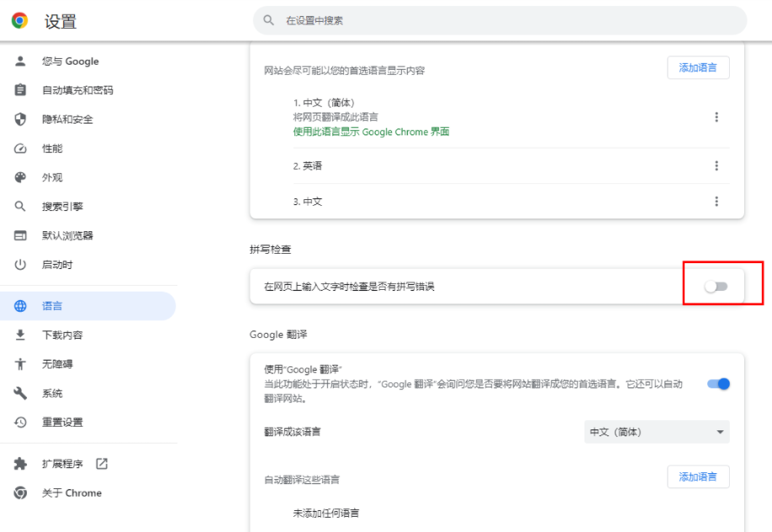Open more options for 英语 language
This screenshot has width=772, height=532.
tap(716, 166)
